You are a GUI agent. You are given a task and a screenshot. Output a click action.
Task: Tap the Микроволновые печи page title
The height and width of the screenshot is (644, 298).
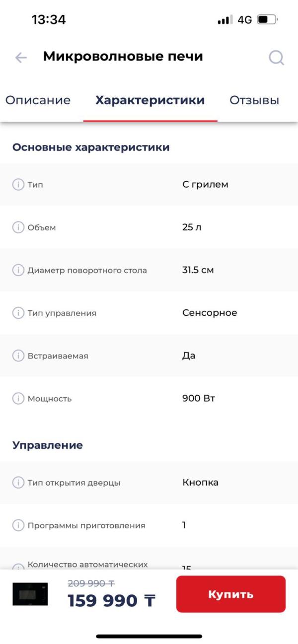(123, 56)
